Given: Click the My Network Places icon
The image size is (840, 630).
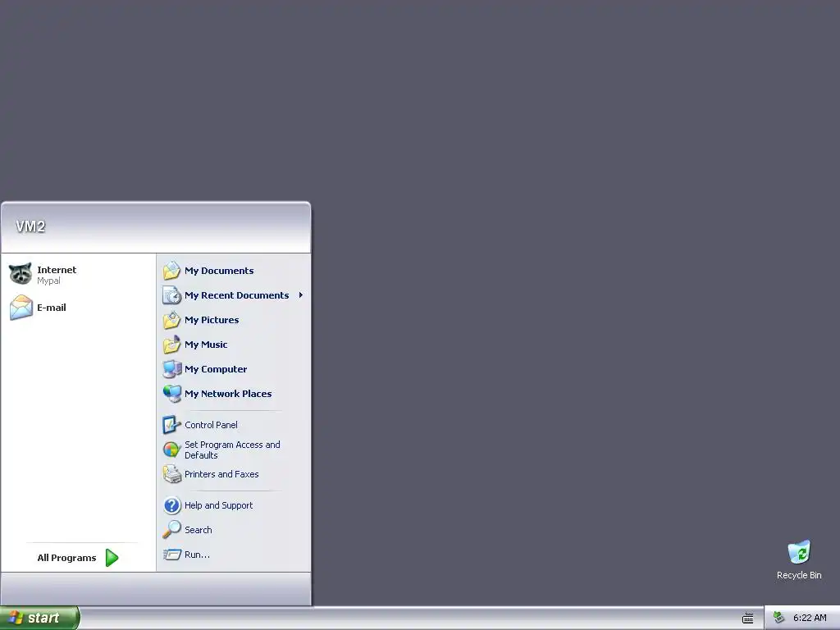Looking at the screenshot, I should pyautogui.click(x=172, y=394).
